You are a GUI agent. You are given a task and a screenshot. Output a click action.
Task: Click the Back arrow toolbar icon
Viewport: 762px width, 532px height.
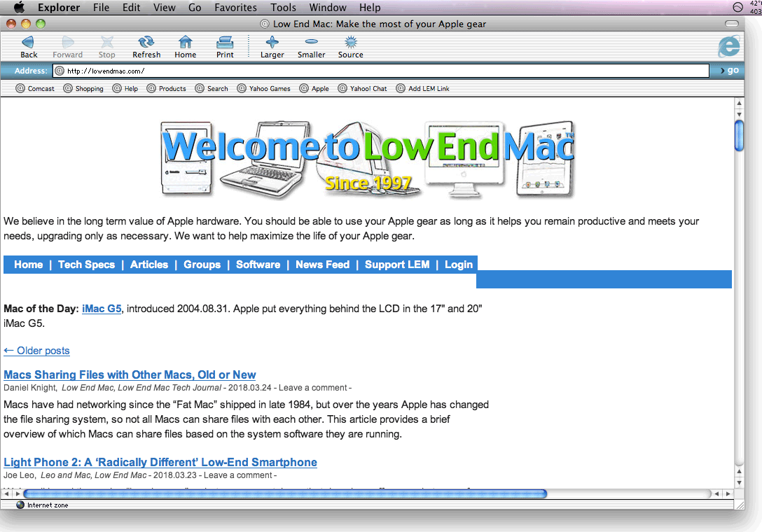[x=29, y=43]
